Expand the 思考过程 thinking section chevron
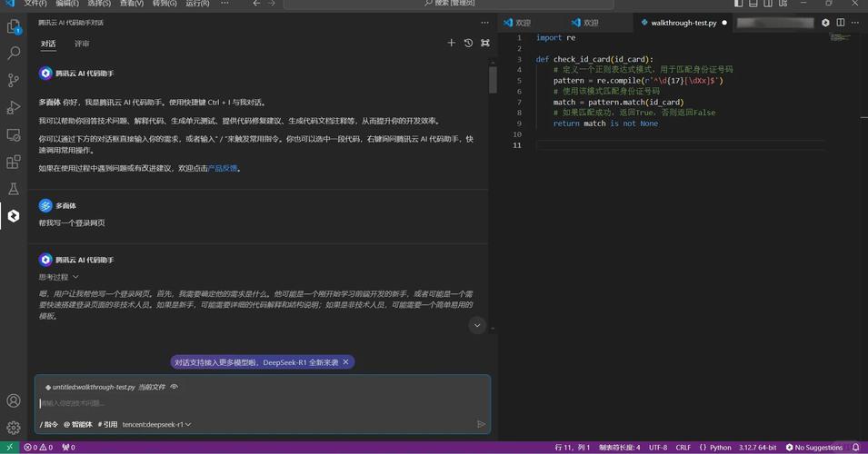 pyautogui.click(x=75, y=277)
